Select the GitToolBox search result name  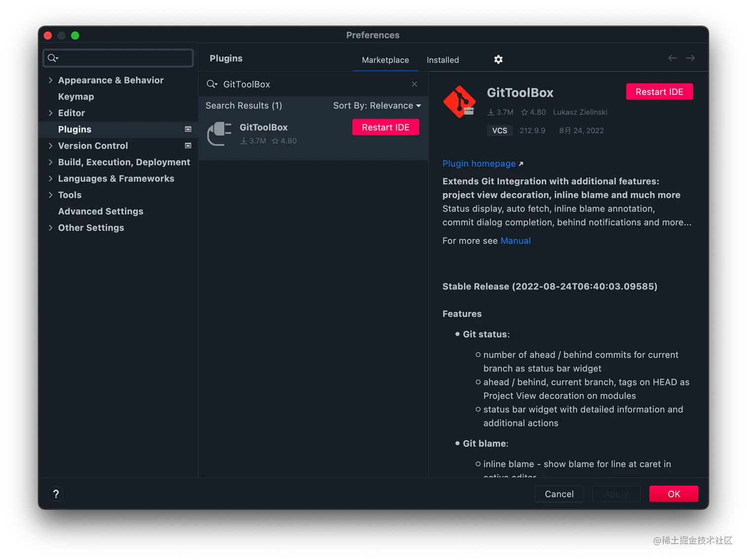(x=263, y=127)
